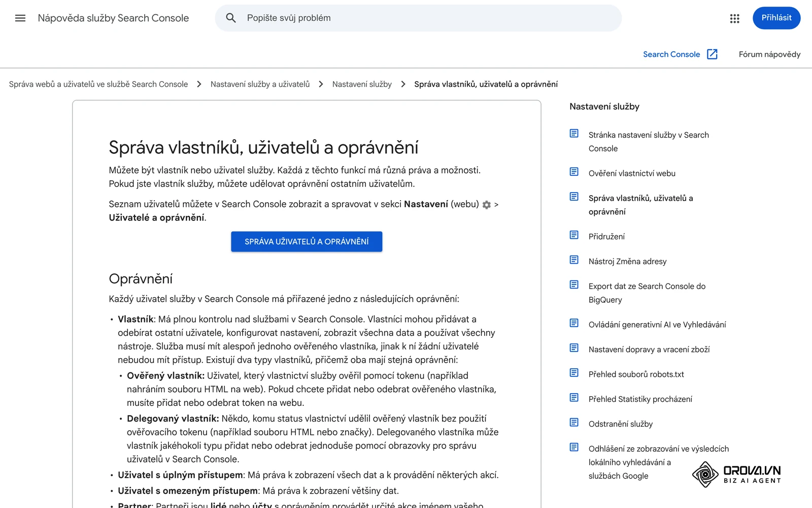Click the document icon beside Stránka nastavení služby
This screenshot has width=812, height=508.
[574, 133]
